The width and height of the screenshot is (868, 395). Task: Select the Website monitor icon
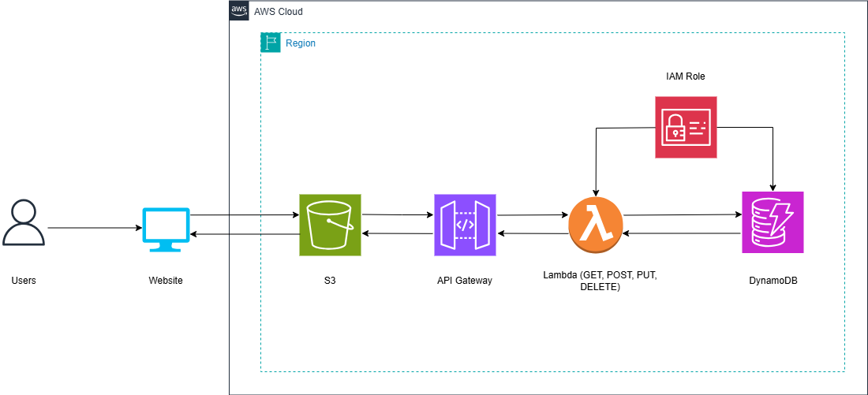coord(166,229)
